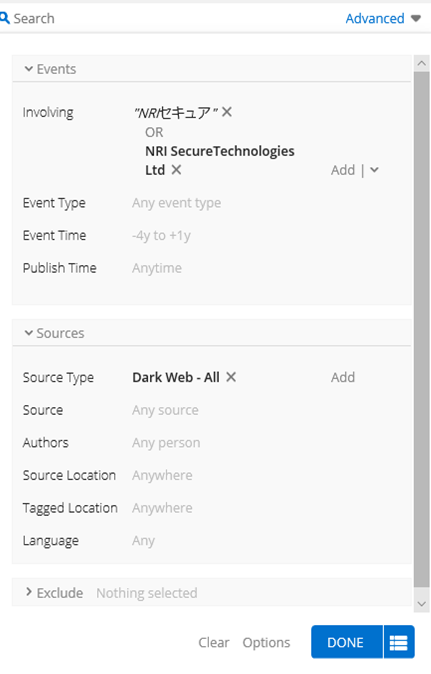Set Event Type field
Viewport: 431px width, 674px height.
pyautogui.click(x=177, y=202)
